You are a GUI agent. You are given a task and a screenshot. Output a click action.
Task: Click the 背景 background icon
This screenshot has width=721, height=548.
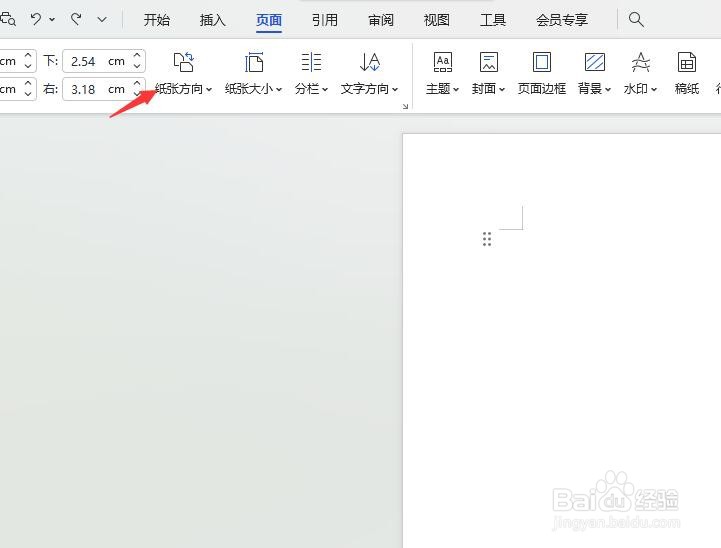click(x=595, y=62)
